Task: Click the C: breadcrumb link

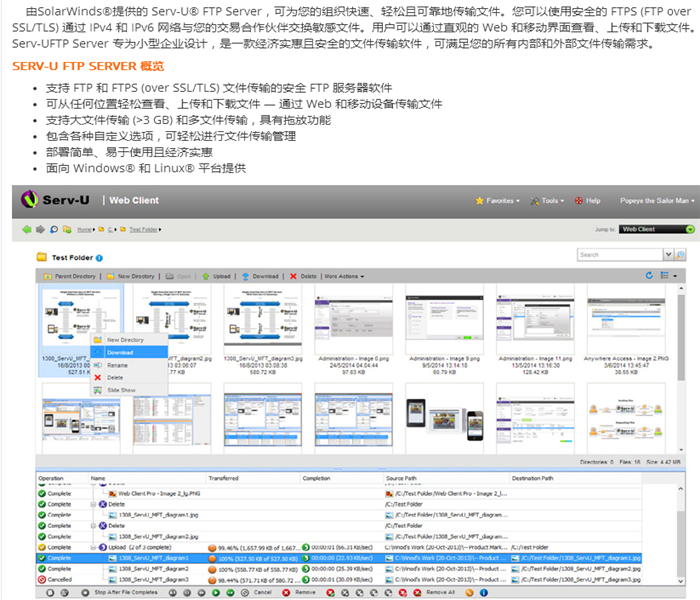Action: coord(110,229)
